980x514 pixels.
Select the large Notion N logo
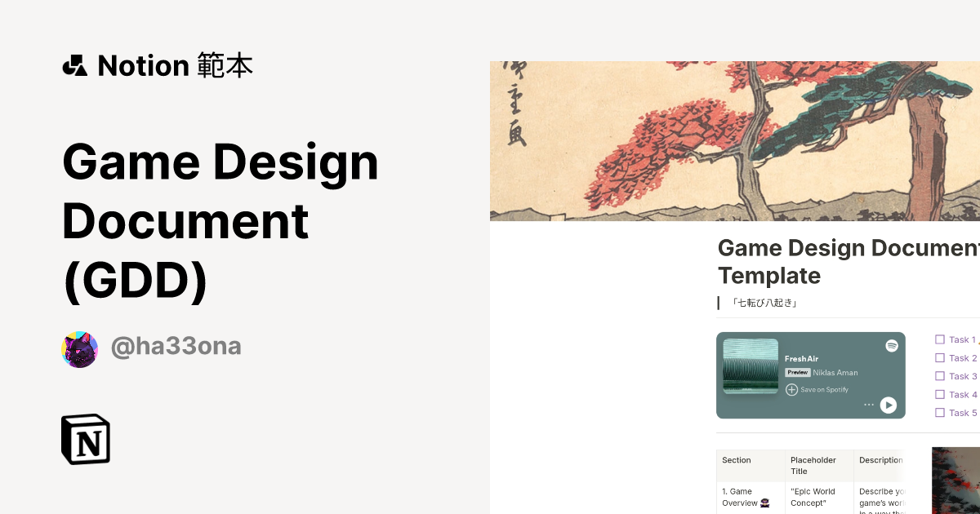coord(86,440)
